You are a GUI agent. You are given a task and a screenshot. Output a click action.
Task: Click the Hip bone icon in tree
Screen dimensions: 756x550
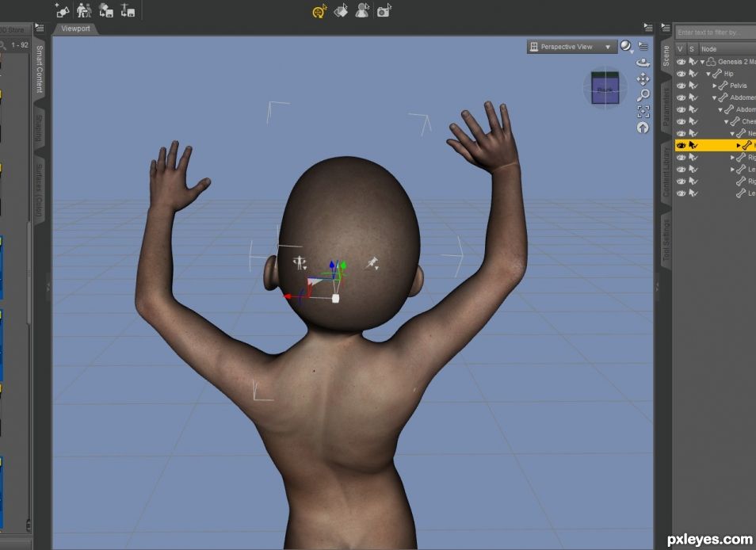(717, 74)
